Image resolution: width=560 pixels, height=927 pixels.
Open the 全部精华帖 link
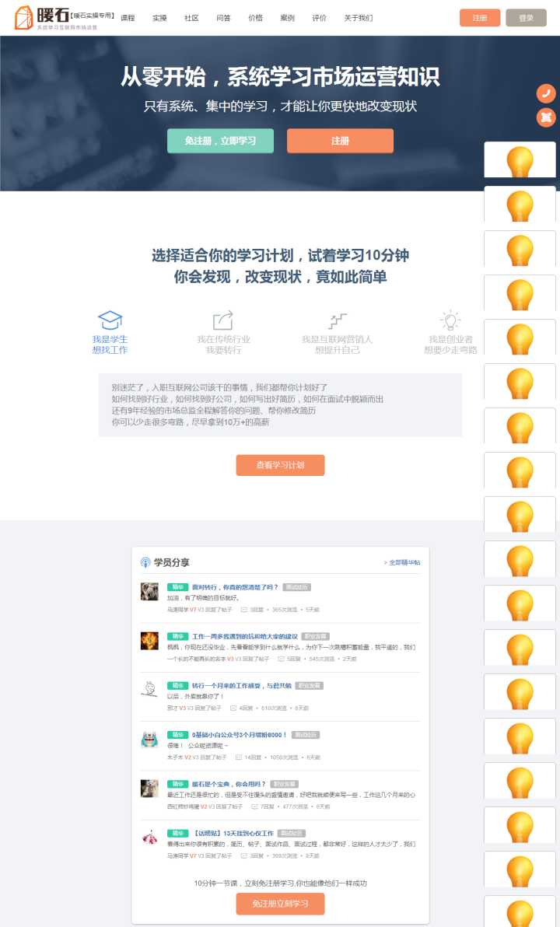coord(403,563)
